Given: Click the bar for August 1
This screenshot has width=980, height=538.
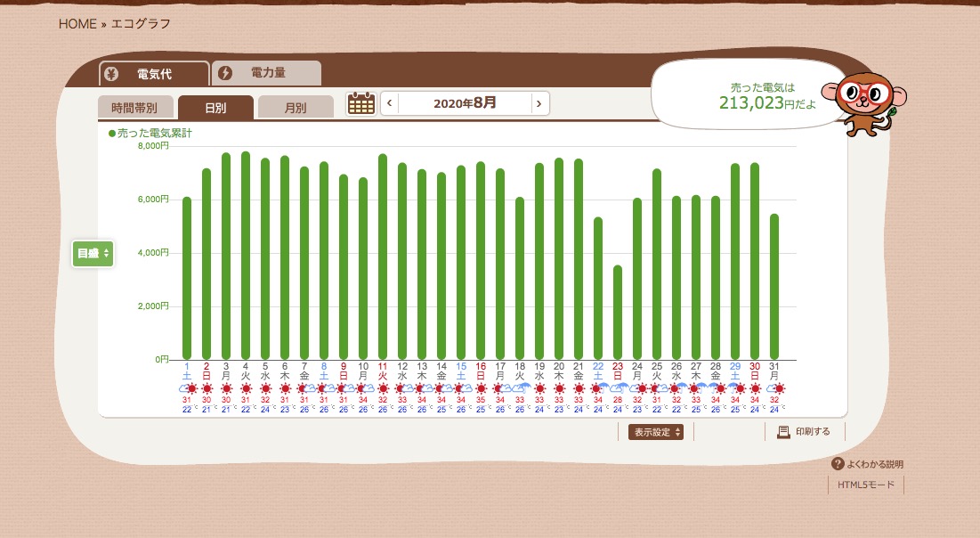Looking at the screenshot, I should [x=187, y=279].
